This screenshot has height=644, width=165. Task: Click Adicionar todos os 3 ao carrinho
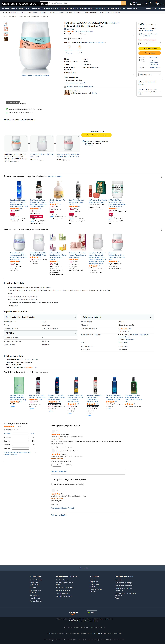(96, 135)
